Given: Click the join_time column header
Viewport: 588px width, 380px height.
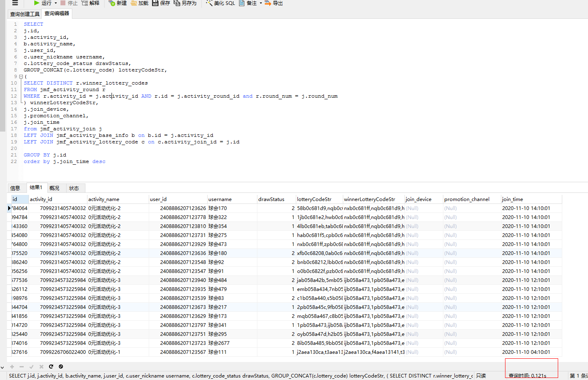Looking at the screenshot, I should pos(532,199).
